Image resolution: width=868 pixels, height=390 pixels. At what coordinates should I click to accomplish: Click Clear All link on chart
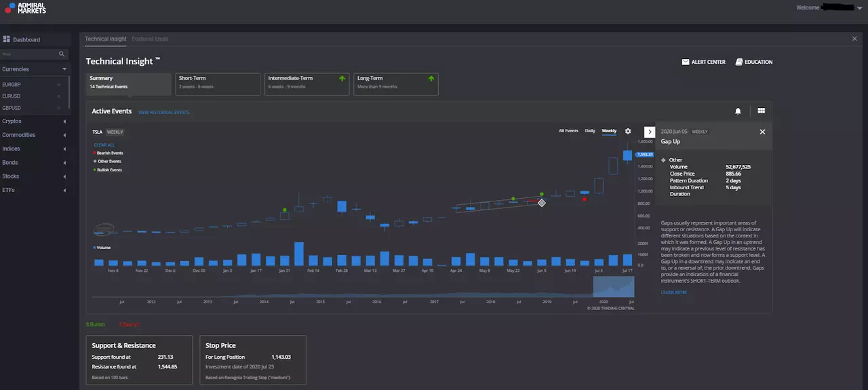[x=104, y=145]
